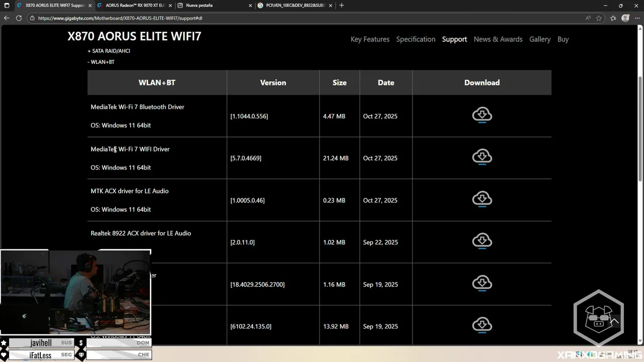This screenshot has width=644, height=362.
Task: Select MTK ACX driver for LE Audio text
Action: pos(130,191)
